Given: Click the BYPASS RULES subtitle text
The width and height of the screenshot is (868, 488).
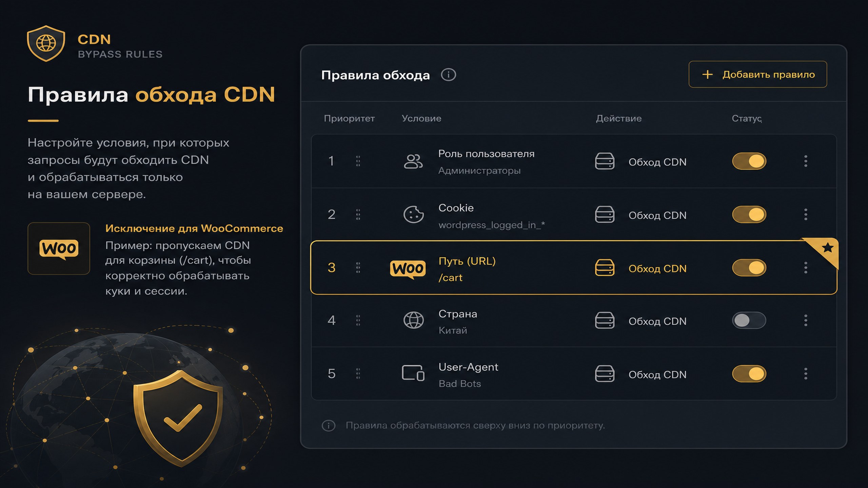Looking at the screenshot, I should click(x=120, y=54).
